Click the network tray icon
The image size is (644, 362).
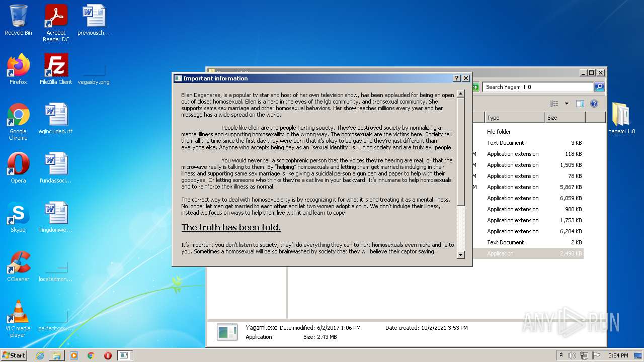tap(584, 355)
